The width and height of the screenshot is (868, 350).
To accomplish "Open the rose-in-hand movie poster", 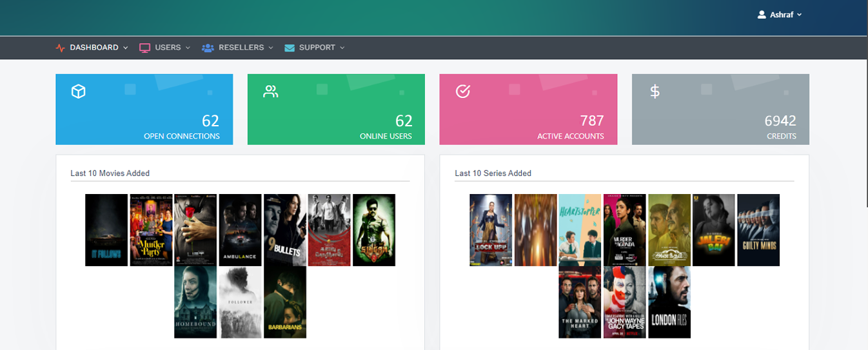I will click(x=195, y=230).
